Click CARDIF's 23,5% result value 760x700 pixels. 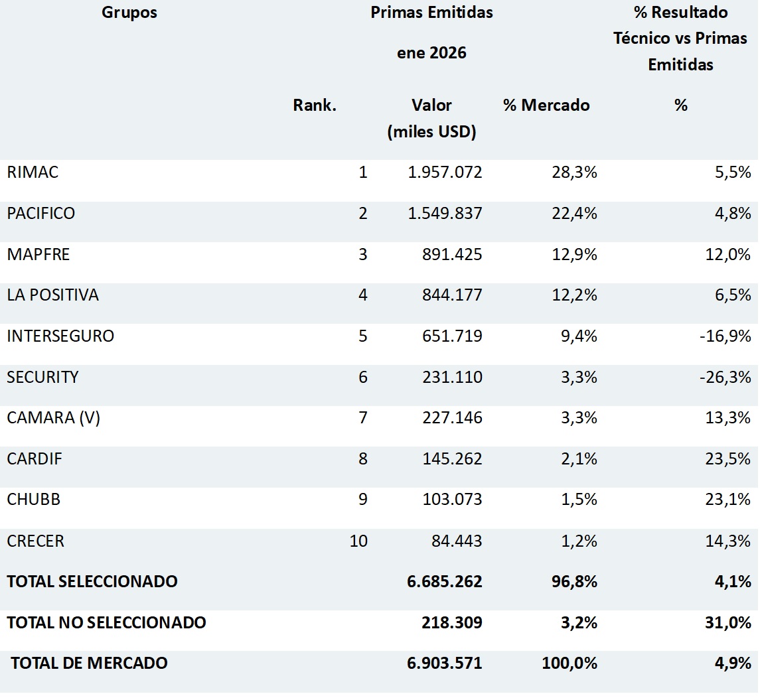click(728, 459)
